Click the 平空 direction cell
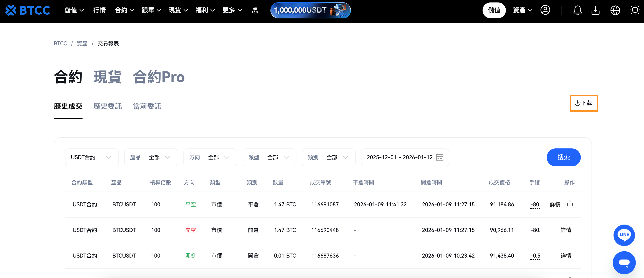Image resolution: width=644 pixels, height=278 pixels. point(191,205)
